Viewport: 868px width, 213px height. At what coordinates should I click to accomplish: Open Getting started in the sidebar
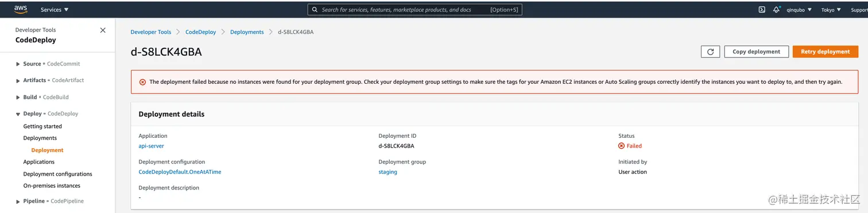coord(42,126)
